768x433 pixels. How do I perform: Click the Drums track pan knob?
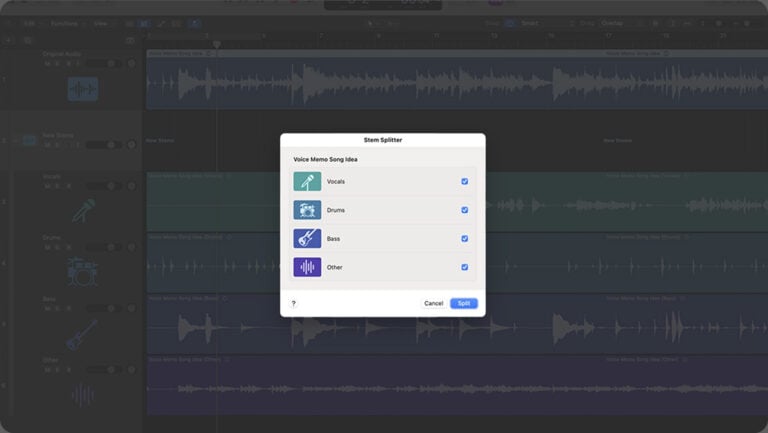(131, 247)
